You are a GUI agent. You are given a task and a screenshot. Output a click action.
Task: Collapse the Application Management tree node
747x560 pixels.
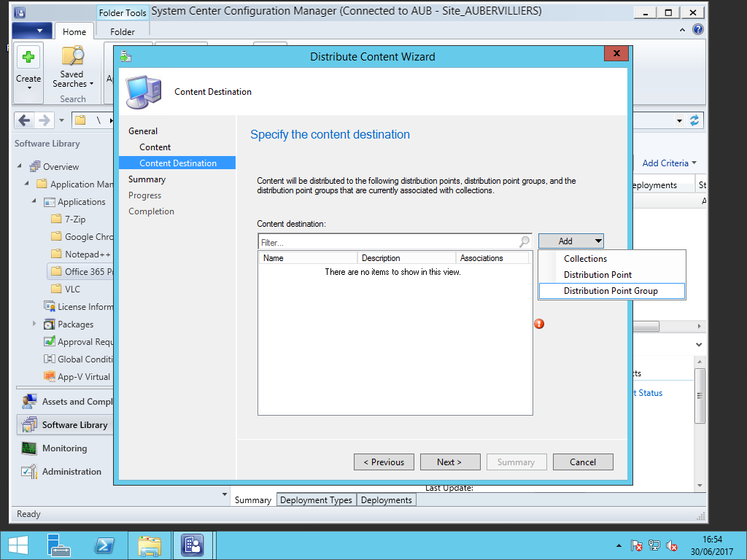coord(27,183)
